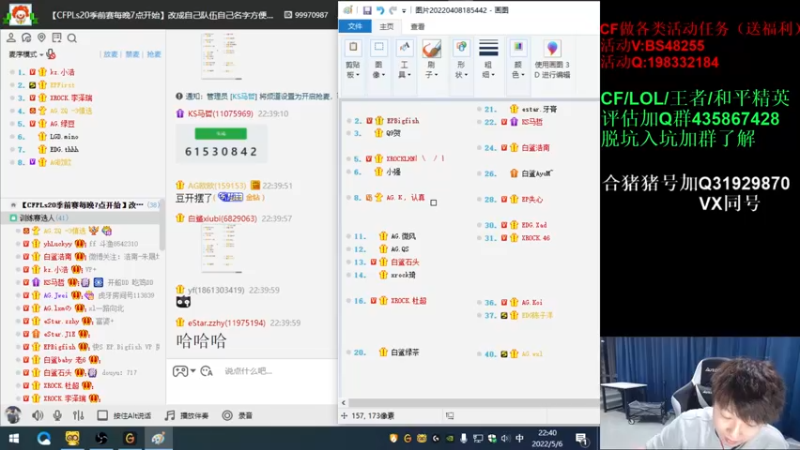Expand the arrow next to gamepad icon

(193, 371)
